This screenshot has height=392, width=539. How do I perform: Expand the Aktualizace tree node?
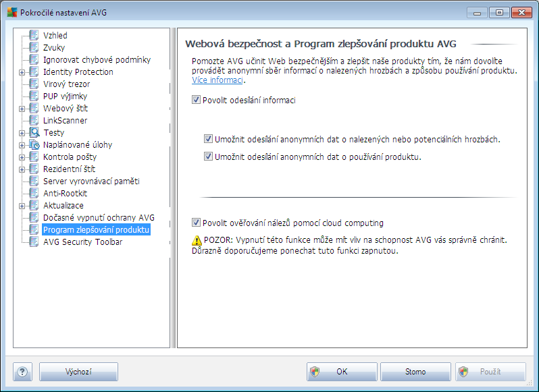click(x=22, y=206)
